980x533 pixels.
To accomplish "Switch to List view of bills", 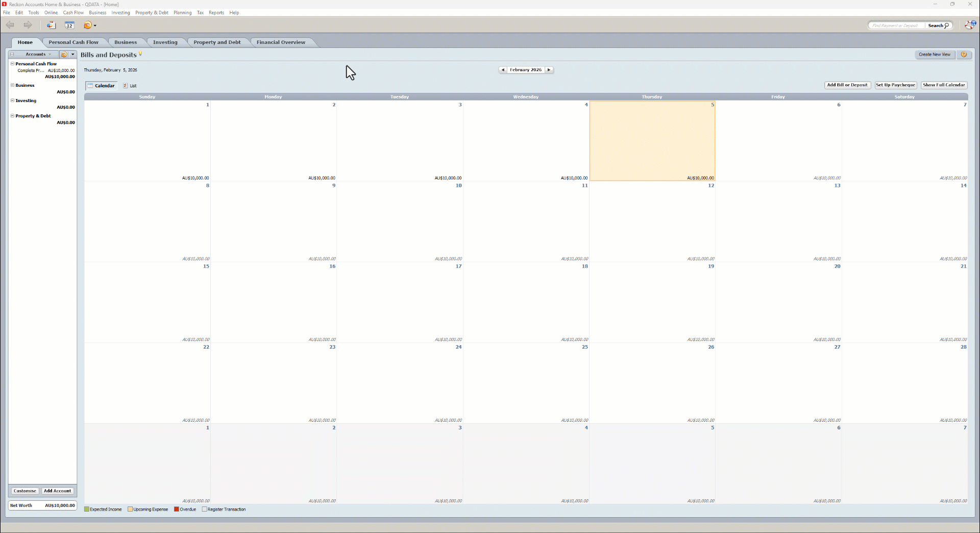I will (x=131, y=85).
